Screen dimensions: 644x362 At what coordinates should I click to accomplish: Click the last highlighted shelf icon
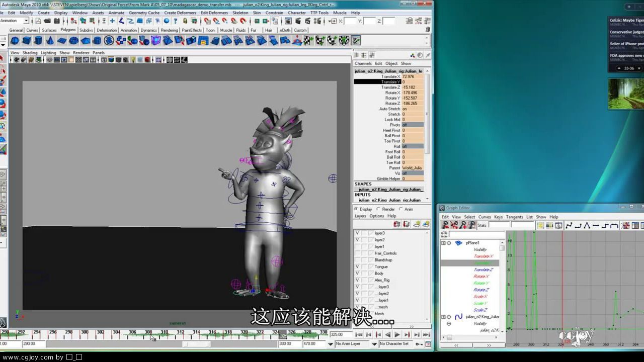(x=356, y=41)
